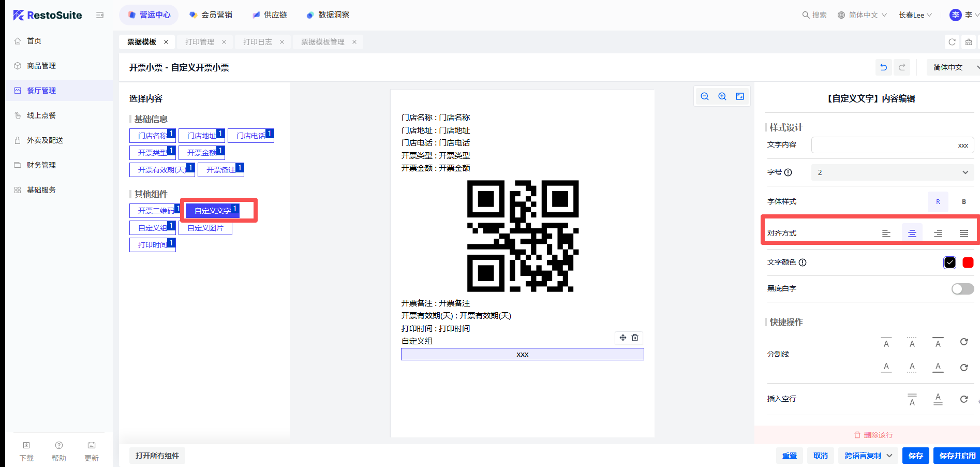
Task: Click trash icon above the xxx row
Action: point(635,338)
